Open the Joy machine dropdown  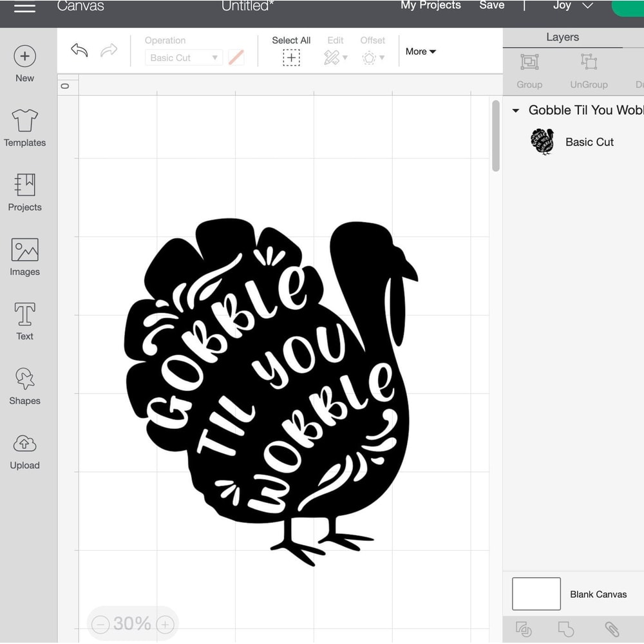[x=571, y=6]
